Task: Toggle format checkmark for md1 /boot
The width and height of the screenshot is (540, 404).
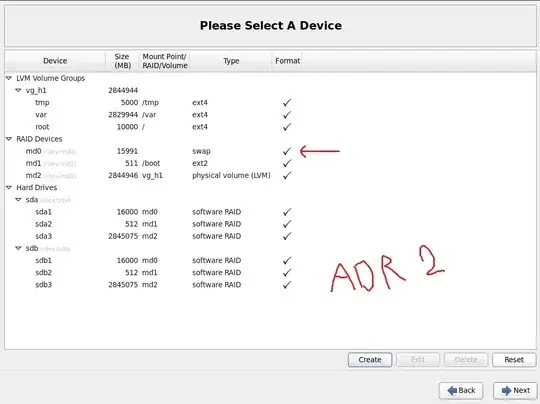Action: point(287,163)
